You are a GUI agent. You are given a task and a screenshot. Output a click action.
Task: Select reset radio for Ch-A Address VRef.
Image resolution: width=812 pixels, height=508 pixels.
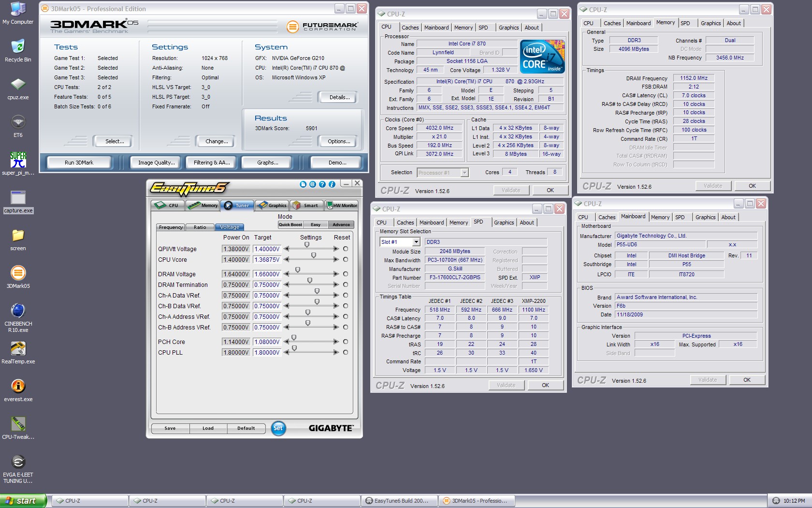click(x=346, y=316)
